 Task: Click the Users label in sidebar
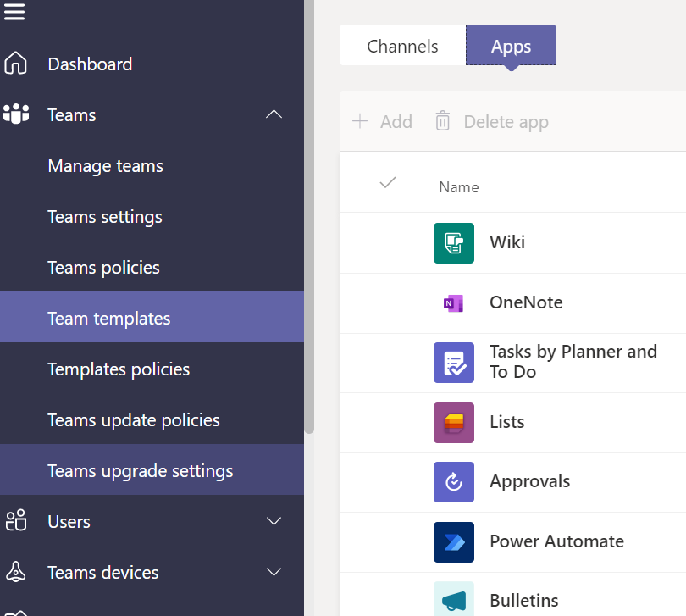click(69, 522)
